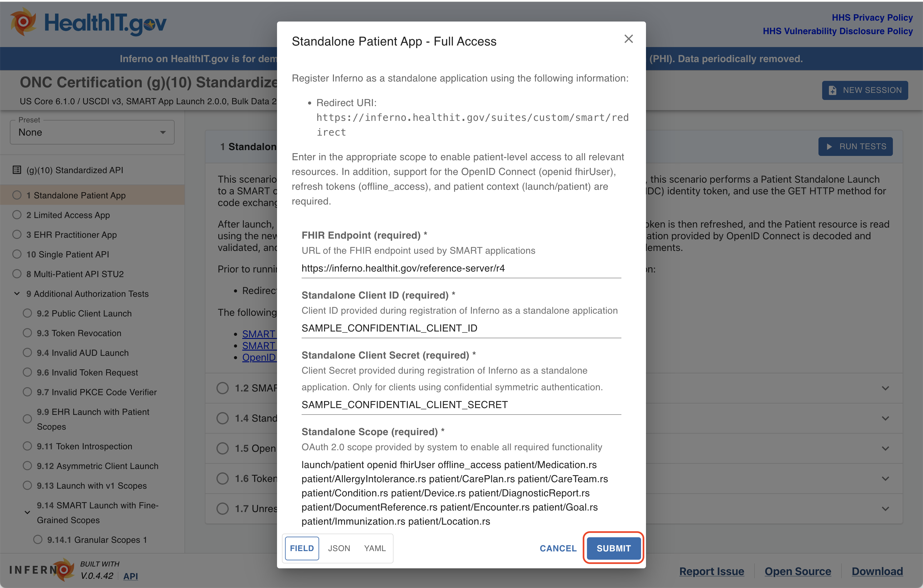Edit the Standalone Client ID field
Image resolution: width=923 pixels, height=588 pixels.
pos(461,328)
